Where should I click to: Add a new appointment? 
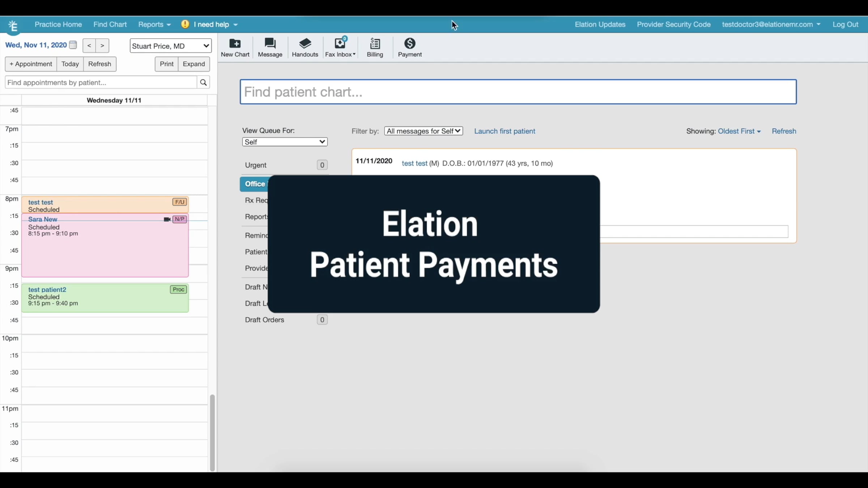[x=31, y=64]
